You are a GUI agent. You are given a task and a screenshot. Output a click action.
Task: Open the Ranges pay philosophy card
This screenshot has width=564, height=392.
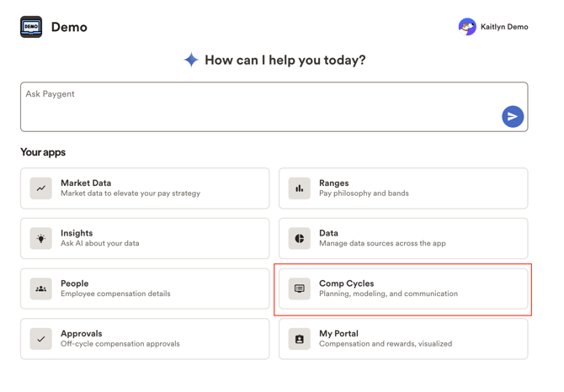tap(403, 188)
